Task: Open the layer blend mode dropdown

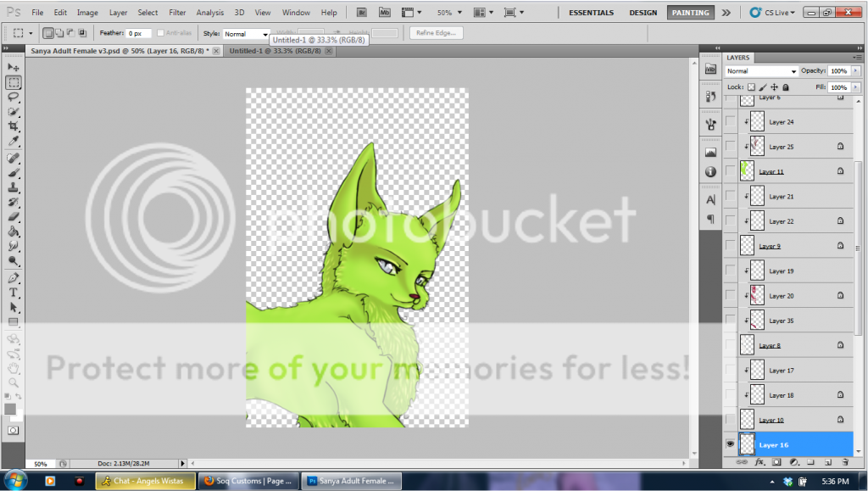Action: (x=761, y=71)
